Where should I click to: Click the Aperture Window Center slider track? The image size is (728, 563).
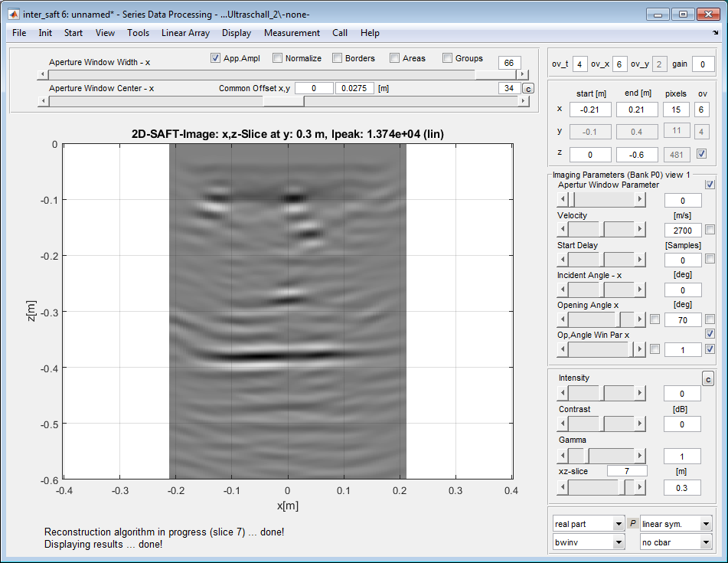[x=283, y=101]
